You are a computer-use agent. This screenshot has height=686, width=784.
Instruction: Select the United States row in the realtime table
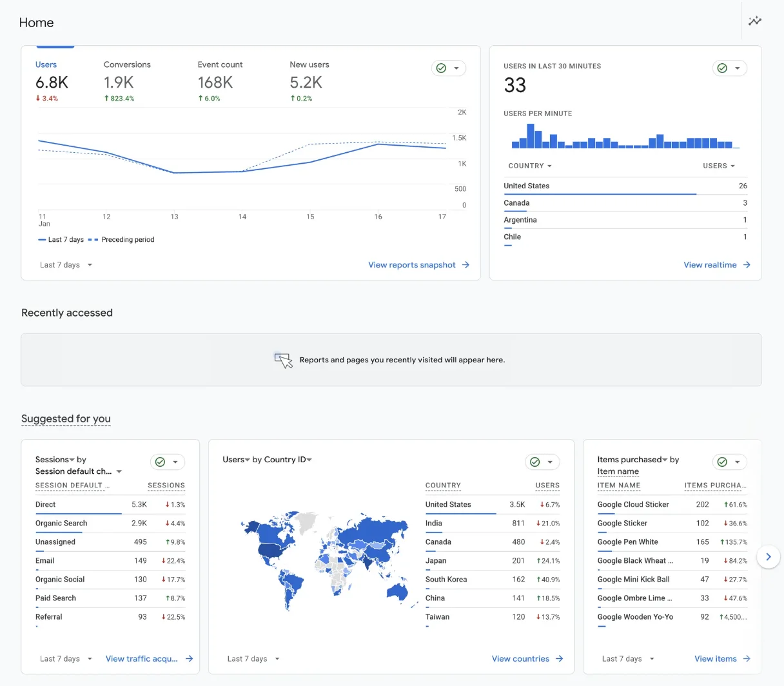tap(527, 186)
